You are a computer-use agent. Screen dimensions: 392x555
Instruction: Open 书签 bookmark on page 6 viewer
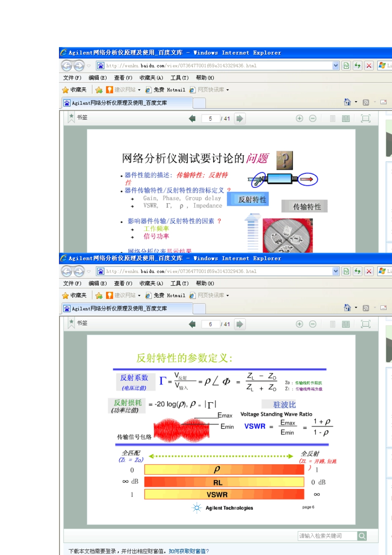click(x=78, y=323)
